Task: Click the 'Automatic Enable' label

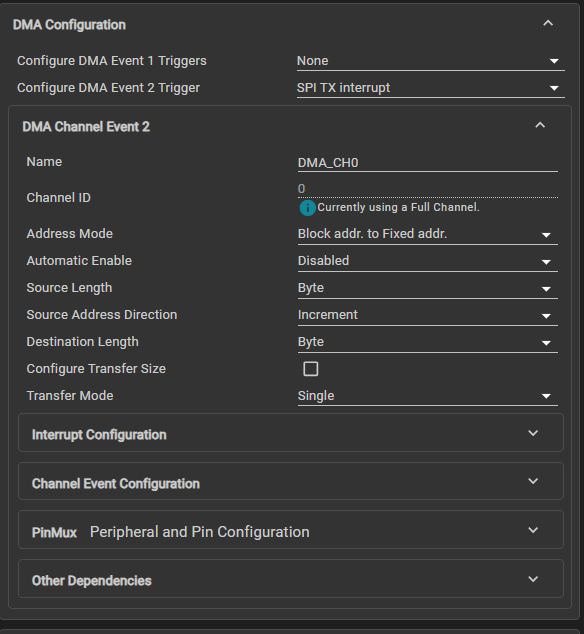Action: click(x=79, y=261)
